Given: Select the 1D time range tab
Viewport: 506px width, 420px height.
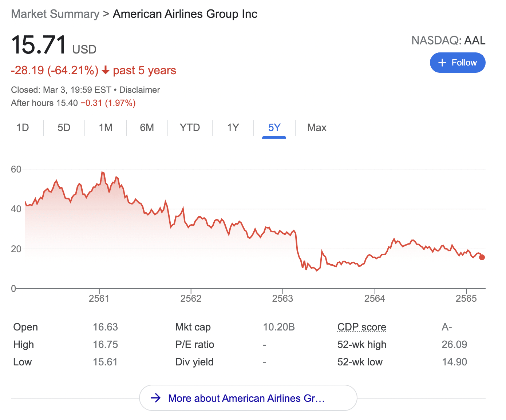Looking at the screenshot, I should pos(23,128).
